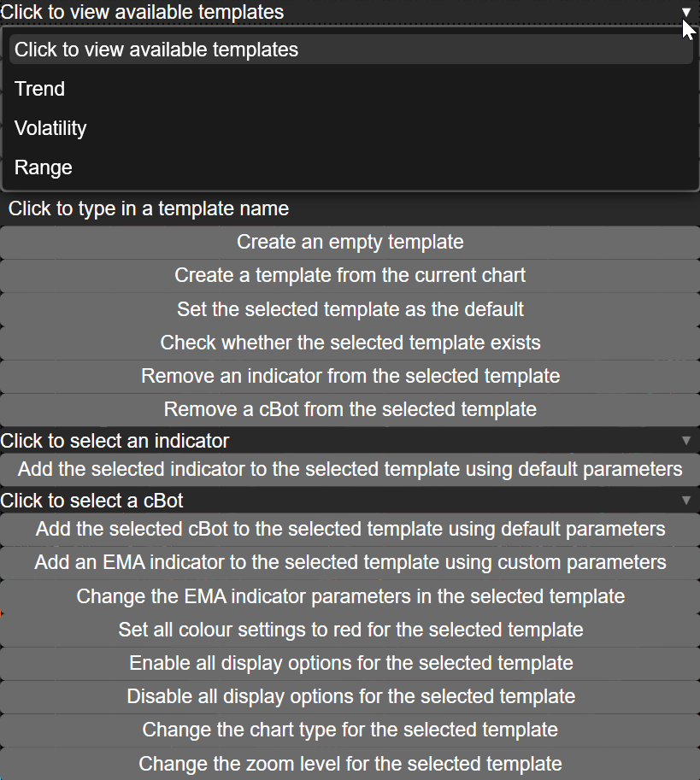Remove an indicator from the selected template

click(350, 376)
